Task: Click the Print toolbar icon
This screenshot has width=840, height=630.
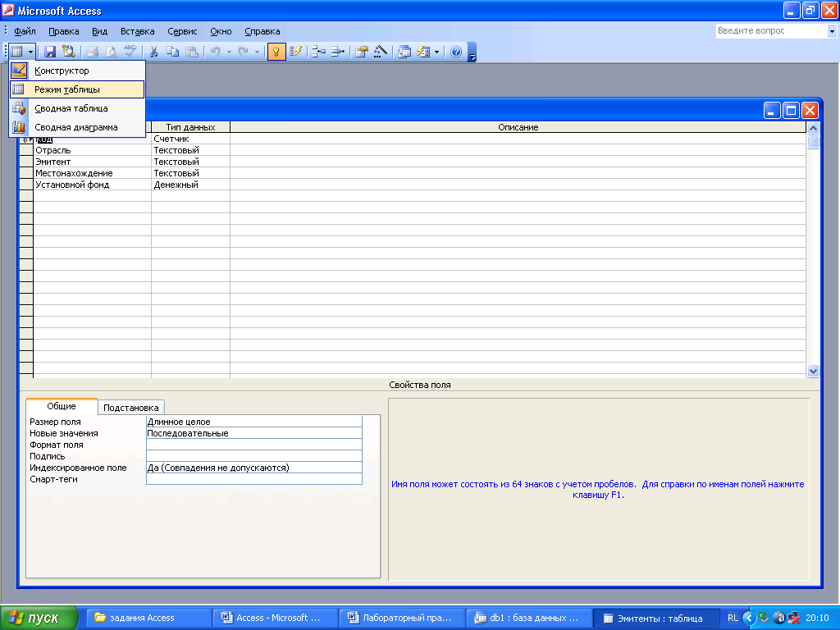Action: 92,52
